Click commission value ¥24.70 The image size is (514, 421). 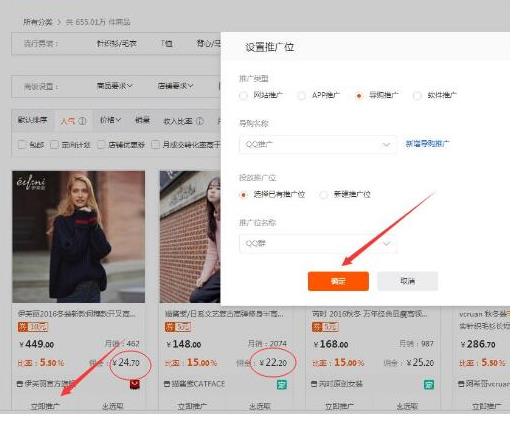pyautogui.click(x=126, y=362)
